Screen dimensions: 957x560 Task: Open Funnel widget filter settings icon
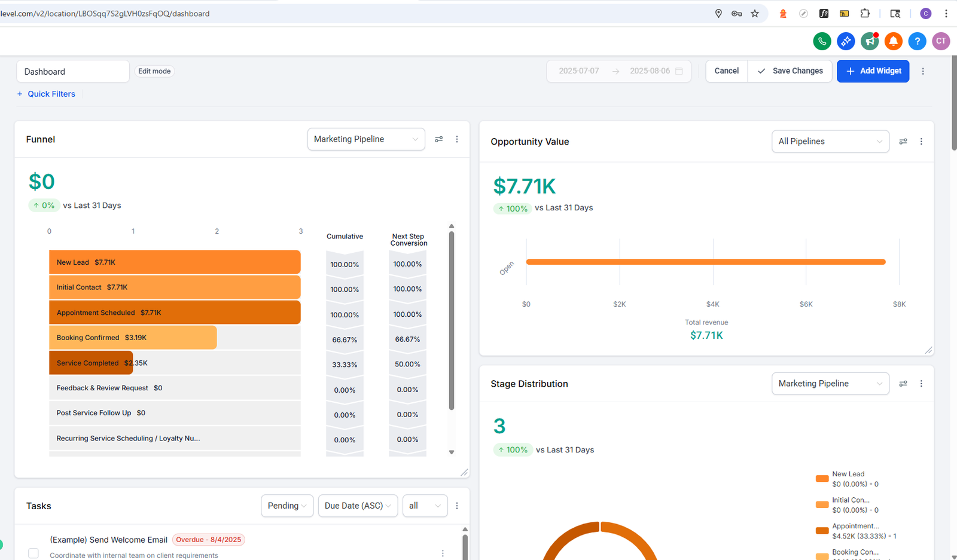pos(439,139)
